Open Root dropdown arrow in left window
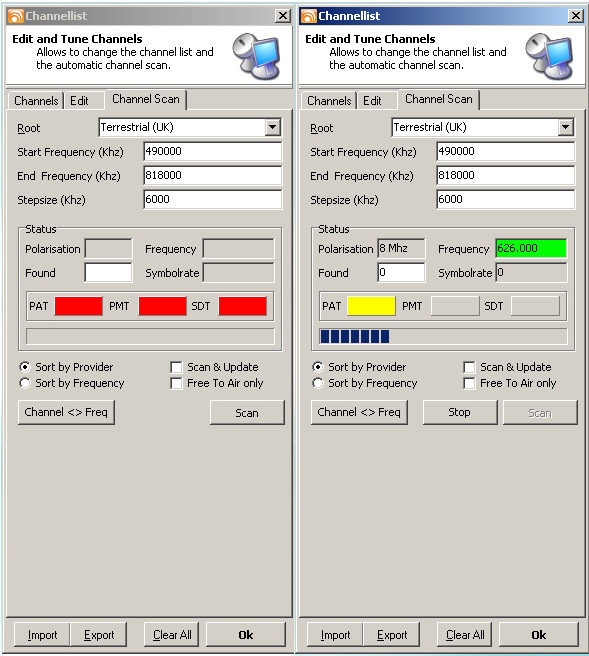This screenshot has width=589, height=656. [272, 127]
